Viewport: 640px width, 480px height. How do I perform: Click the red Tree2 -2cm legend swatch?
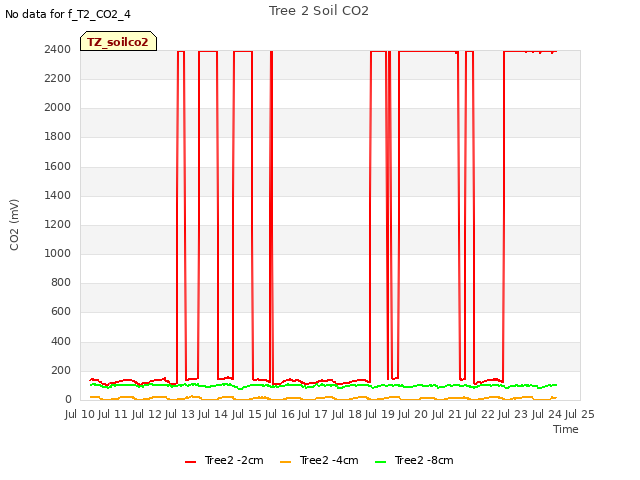(x=191, y=462)
